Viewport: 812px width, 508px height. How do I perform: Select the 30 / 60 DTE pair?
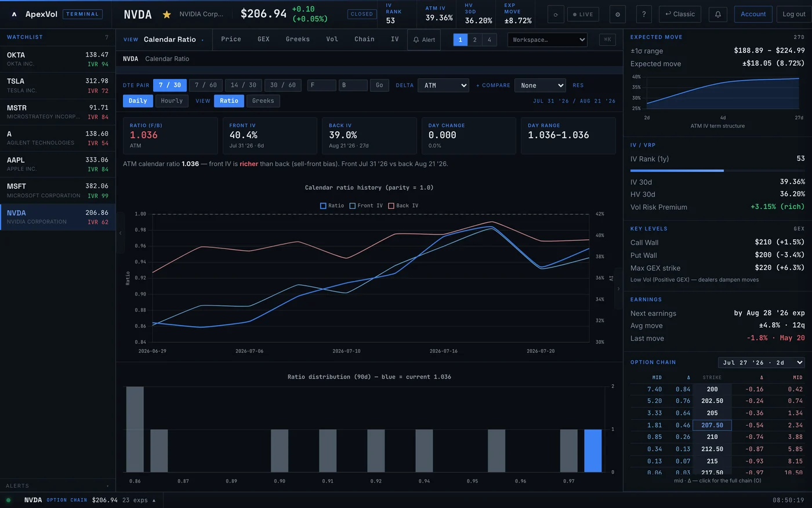(283, 85)
